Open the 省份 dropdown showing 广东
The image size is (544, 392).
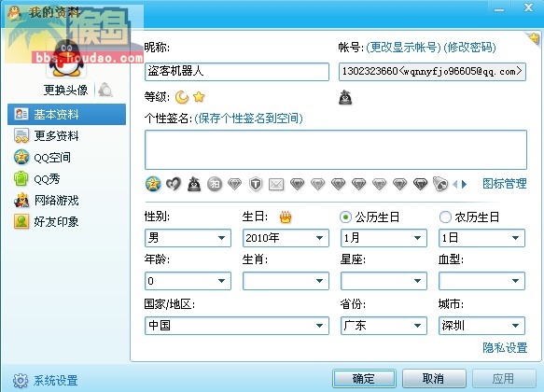coord(384,326)
